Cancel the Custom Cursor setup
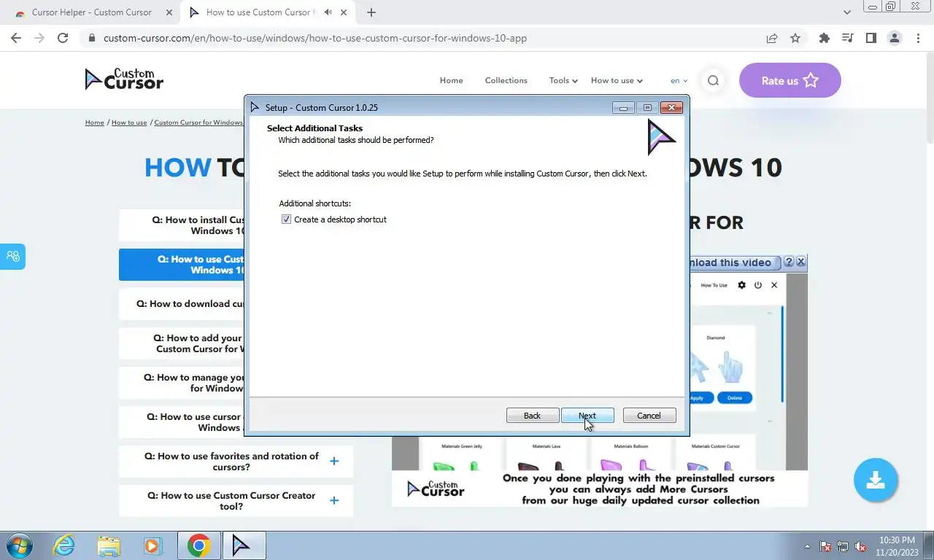The image size is (934, 560). click(649, 416)
